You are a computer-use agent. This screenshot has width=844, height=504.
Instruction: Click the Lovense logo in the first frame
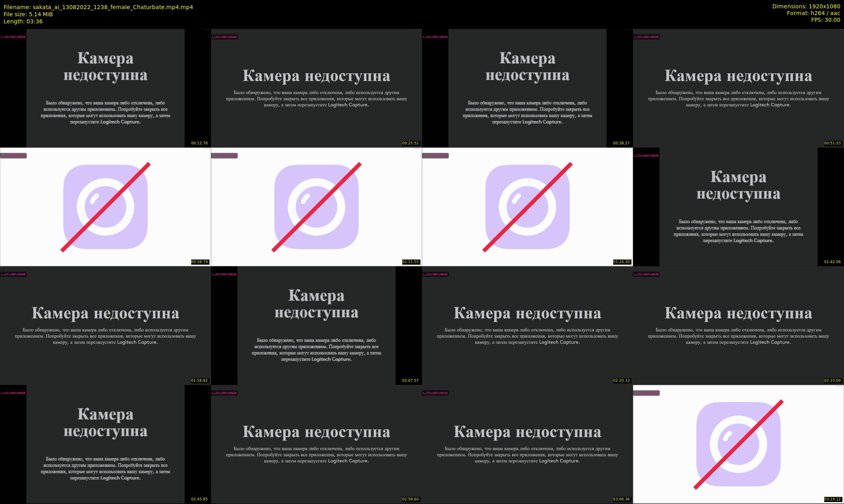(x=13, y=37)
